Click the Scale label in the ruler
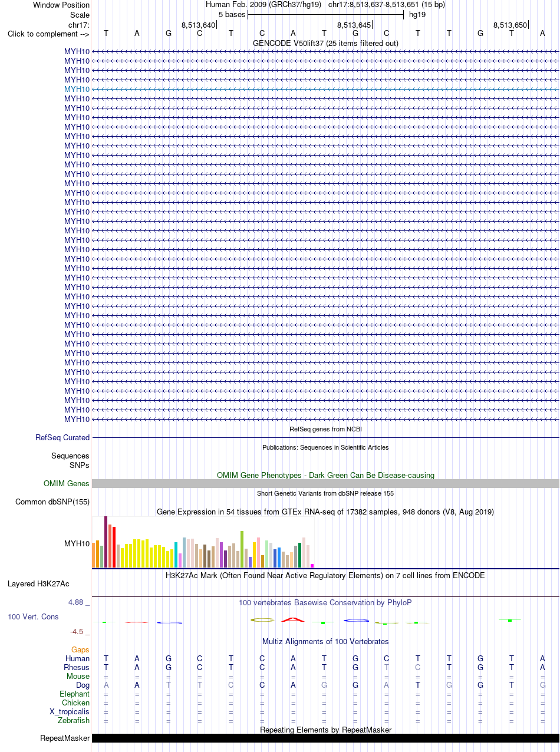The image size is (560, 752). [80, 14]
